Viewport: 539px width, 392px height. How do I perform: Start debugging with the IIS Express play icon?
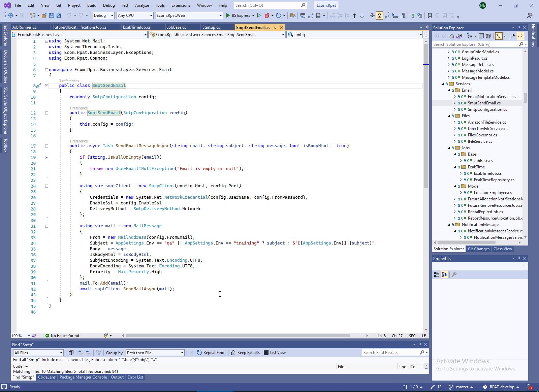[228, 15]
